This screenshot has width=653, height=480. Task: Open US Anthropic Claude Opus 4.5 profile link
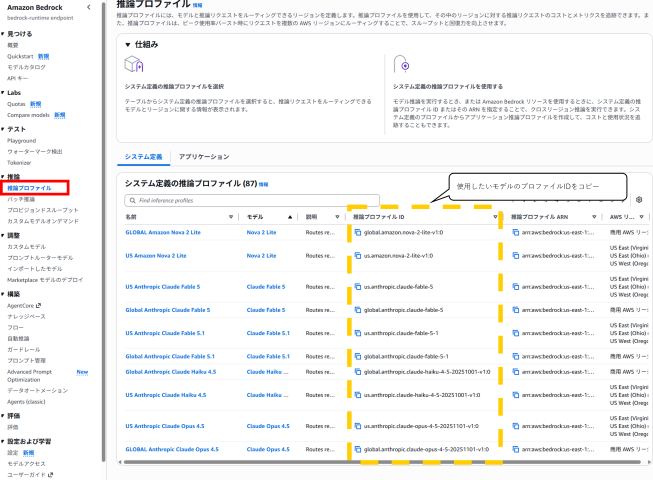tap(165, 426)
